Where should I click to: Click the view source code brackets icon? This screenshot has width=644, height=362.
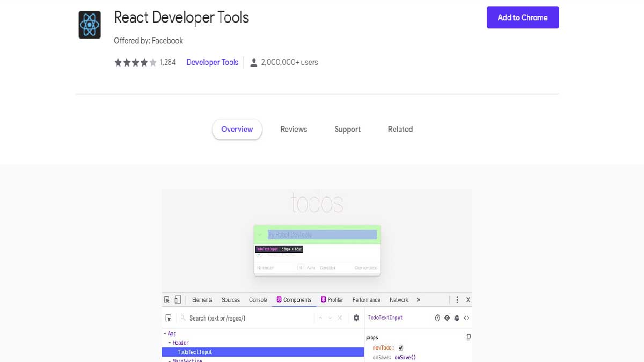[466, 318]
